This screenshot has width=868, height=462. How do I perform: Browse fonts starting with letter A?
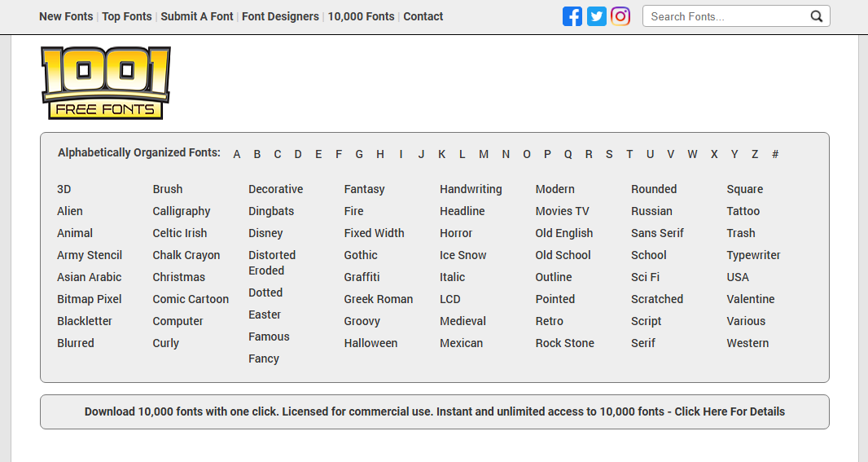237,154
